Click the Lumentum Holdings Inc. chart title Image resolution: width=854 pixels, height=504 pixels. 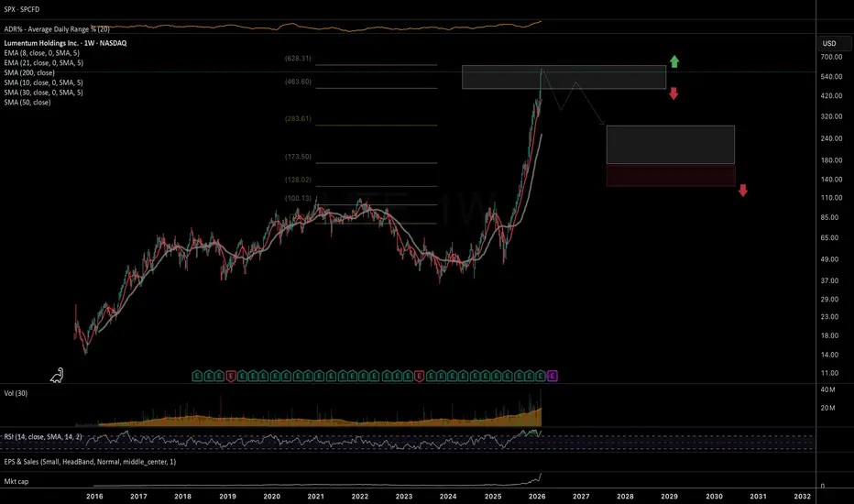[x=65, y=43]
